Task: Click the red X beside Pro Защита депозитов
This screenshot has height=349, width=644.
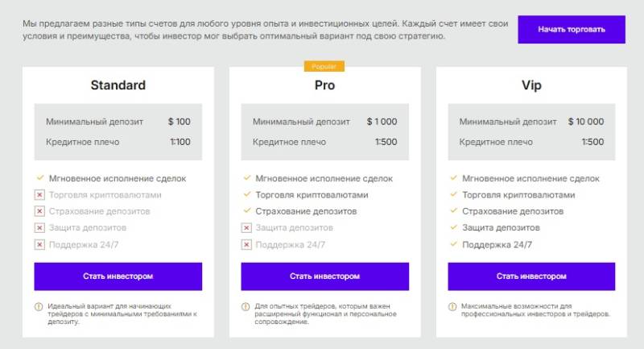Action: (246, 228)
